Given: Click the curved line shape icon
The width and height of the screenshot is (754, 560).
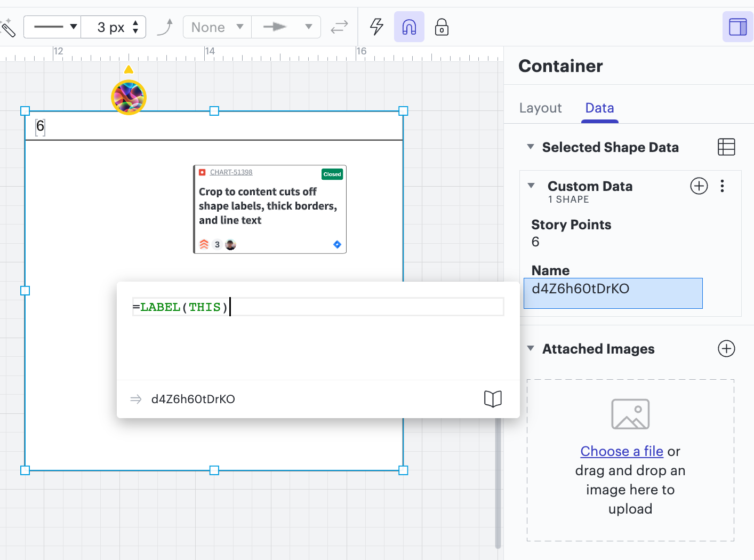Looking at the screenshot, I should coord(165,27).
